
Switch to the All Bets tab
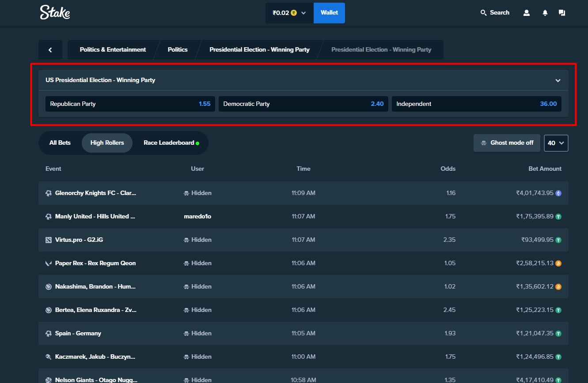pos(60,143)
